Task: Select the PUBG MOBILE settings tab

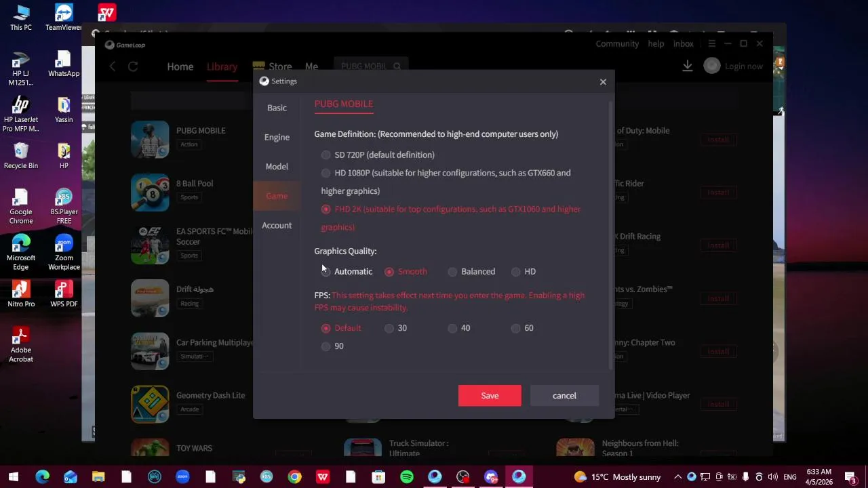Action: 344,104
